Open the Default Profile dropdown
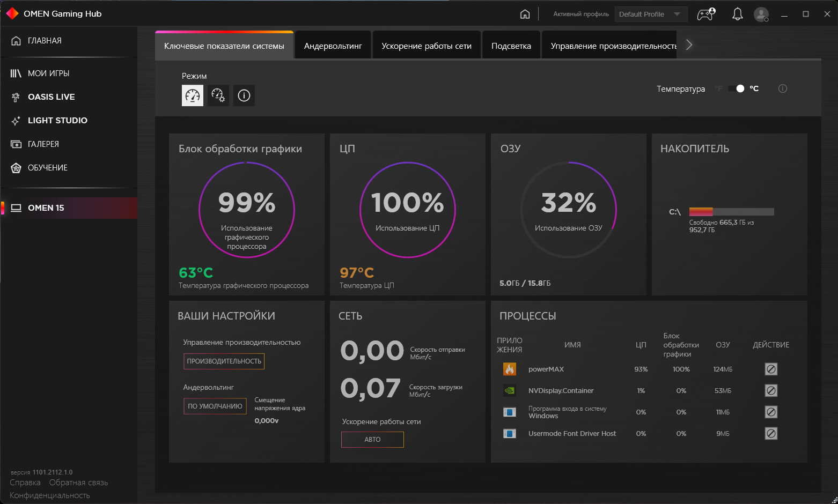 (x=651, y=14)
